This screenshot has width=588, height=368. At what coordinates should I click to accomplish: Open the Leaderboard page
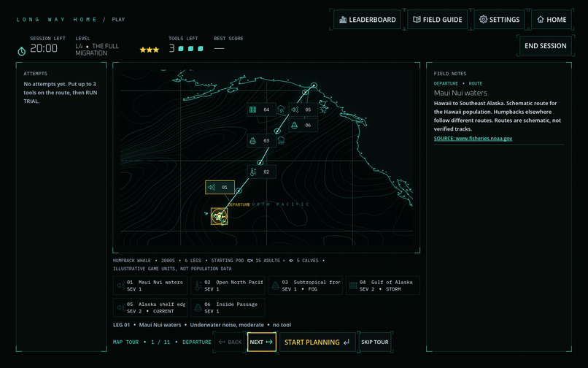(x=367, y=20)
